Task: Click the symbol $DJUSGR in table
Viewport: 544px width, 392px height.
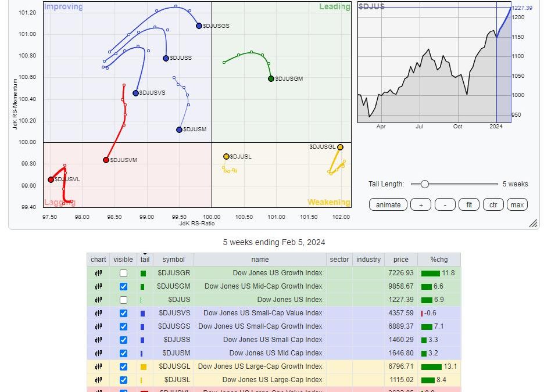Action: (x=174, y=273)
